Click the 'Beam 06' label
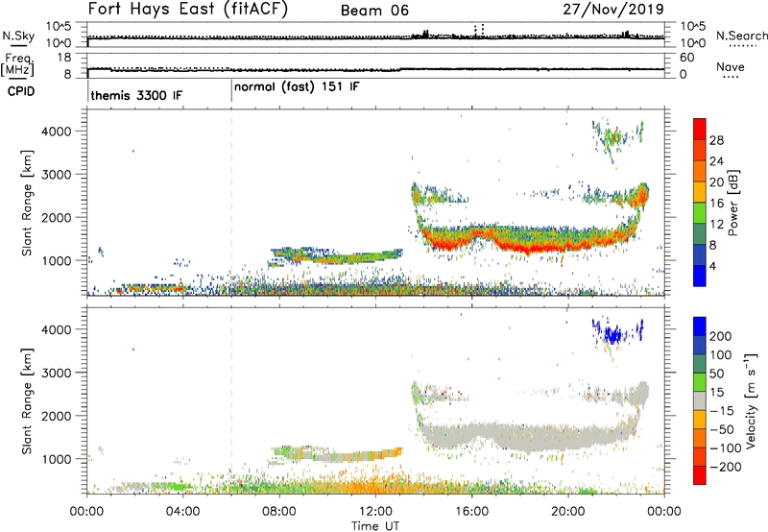 tap(374, 11)
